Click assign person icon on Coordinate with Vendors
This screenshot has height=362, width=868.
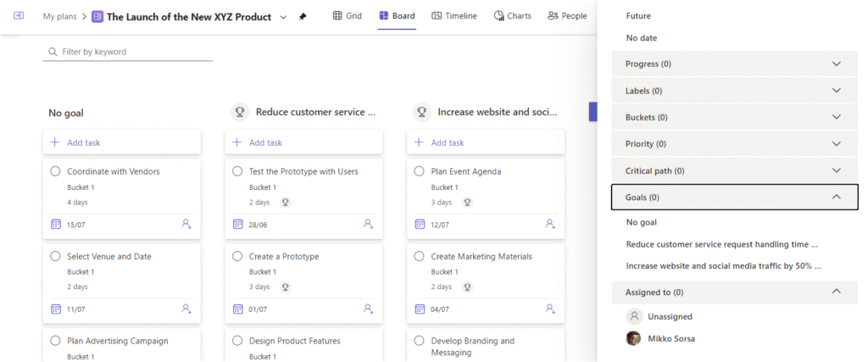186,224
